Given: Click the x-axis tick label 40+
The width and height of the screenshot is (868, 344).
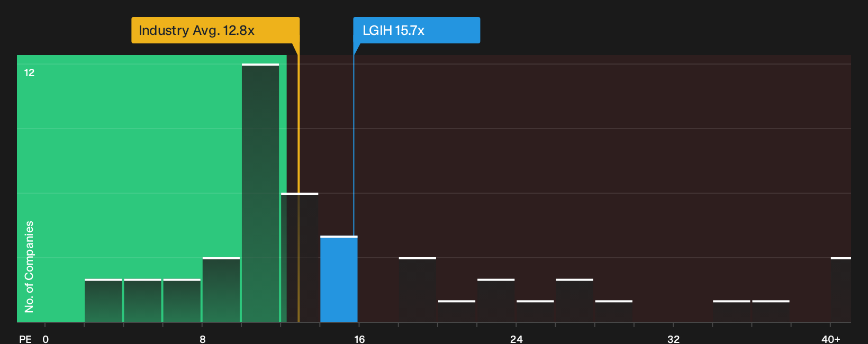Looking at the screenshot, I should pyautogui.click(x=831, y=339).
